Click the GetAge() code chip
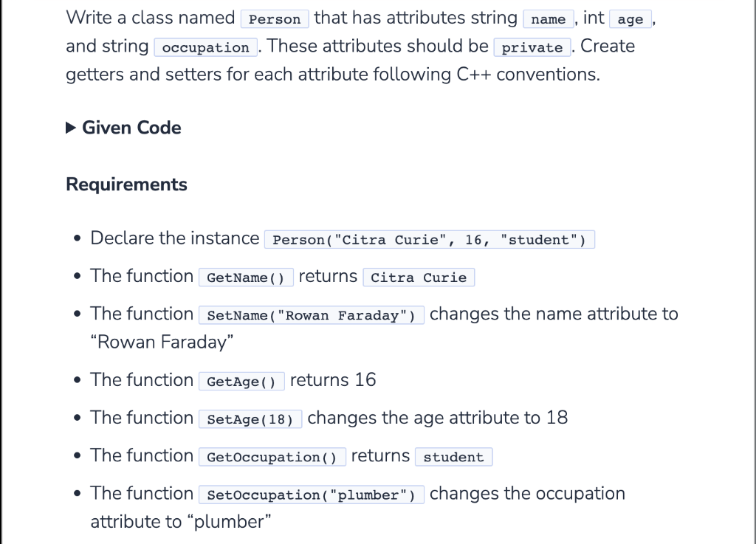The image size is (756, 544). pyautogui.click(x=241, y=381)
